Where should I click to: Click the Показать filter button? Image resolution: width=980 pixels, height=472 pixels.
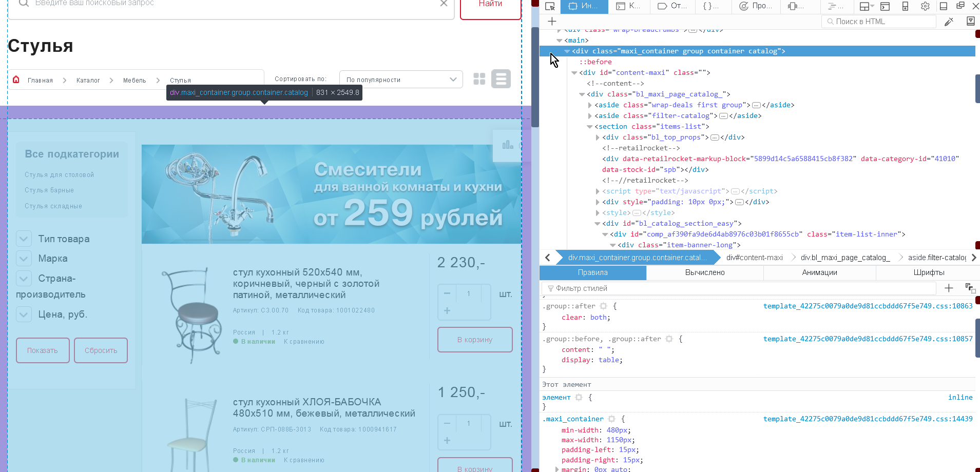click(x=43, y=350)
